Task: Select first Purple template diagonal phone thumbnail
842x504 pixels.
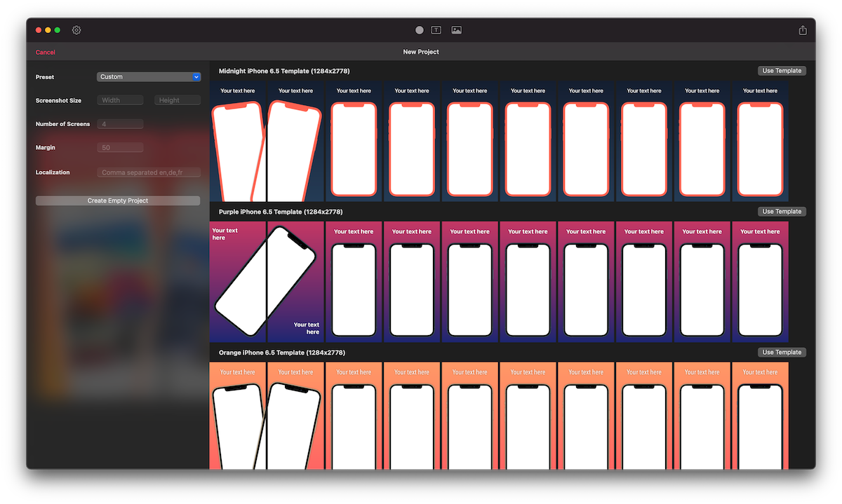Action: pos(238,282)
